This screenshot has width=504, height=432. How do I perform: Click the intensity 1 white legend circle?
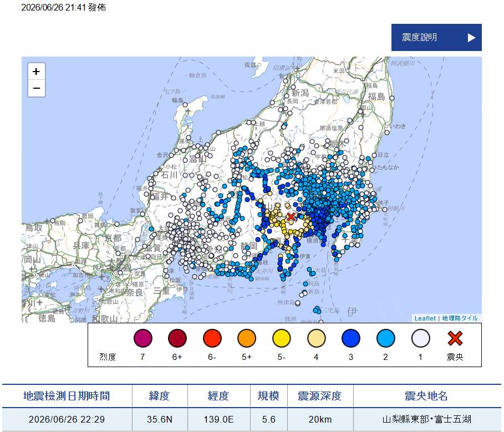[420, 338]
